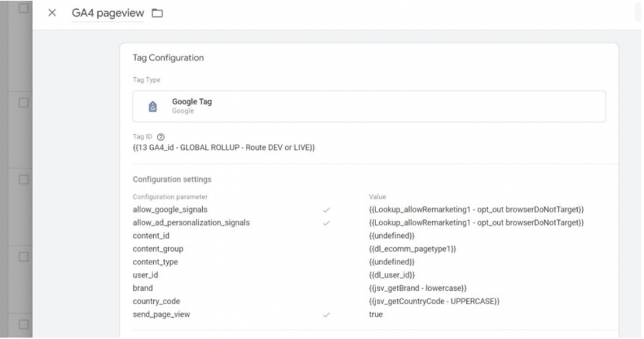Click the Tag Configuration heading
Screen dimensions: 644x339
(168, 58)
